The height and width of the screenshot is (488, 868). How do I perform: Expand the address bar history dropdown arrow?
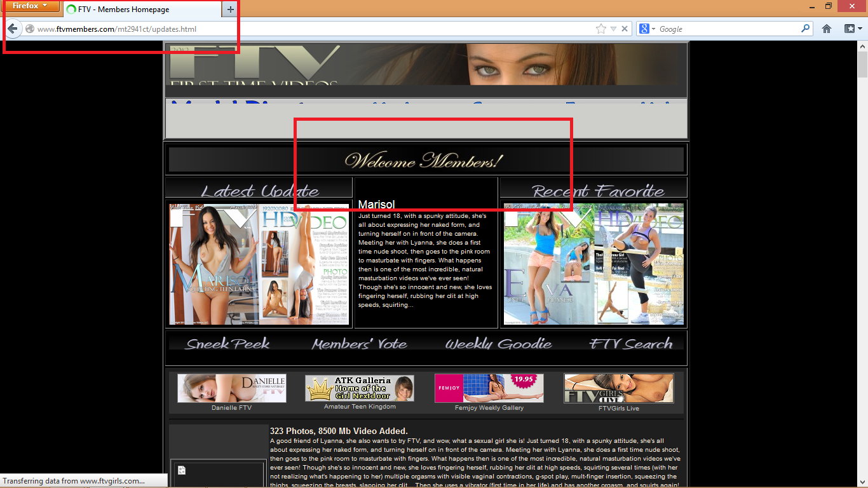click(x=613, y=29)
